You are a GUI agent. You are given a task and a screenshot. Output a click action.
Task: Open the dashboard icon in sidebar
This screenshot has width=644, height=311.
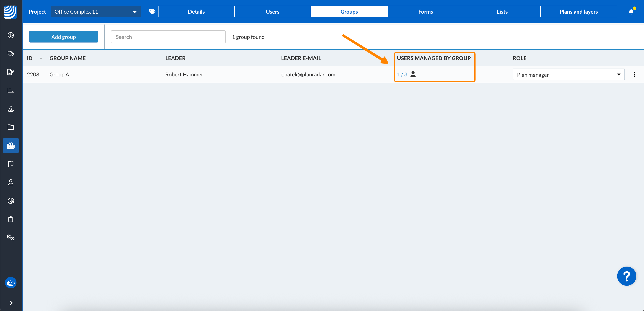coord(11,35)
